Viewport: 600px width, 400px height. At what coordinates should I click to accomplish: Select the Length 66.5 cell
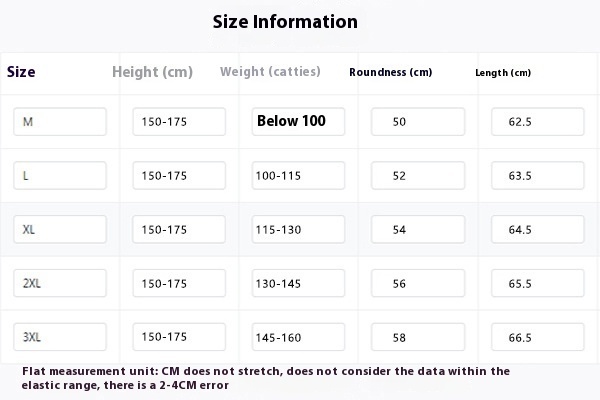[538, 337]
